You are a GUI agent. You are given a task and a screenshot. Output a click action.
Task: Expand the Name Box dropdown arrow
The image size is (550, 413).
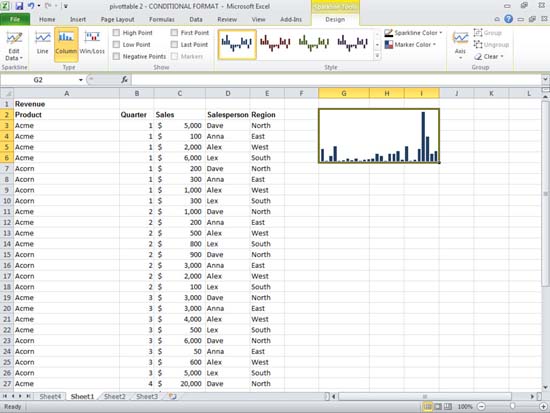coord(81,80)
